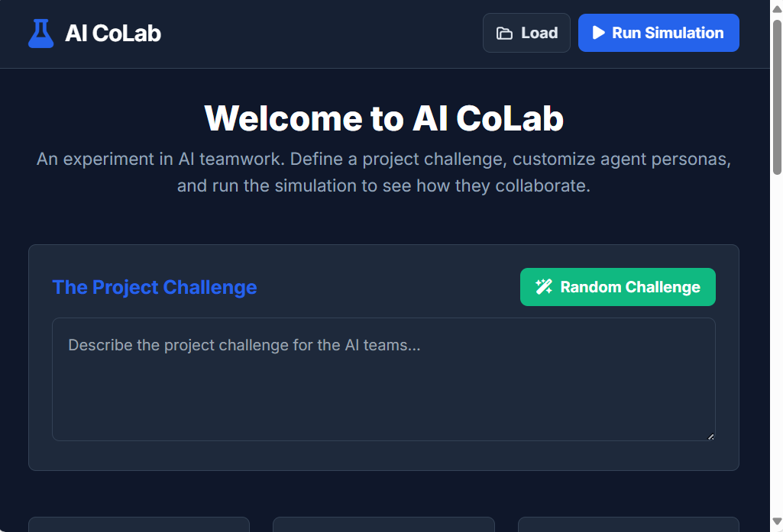
Task: Click the vertical scrollbar thumb
Action: pos(777,98)
